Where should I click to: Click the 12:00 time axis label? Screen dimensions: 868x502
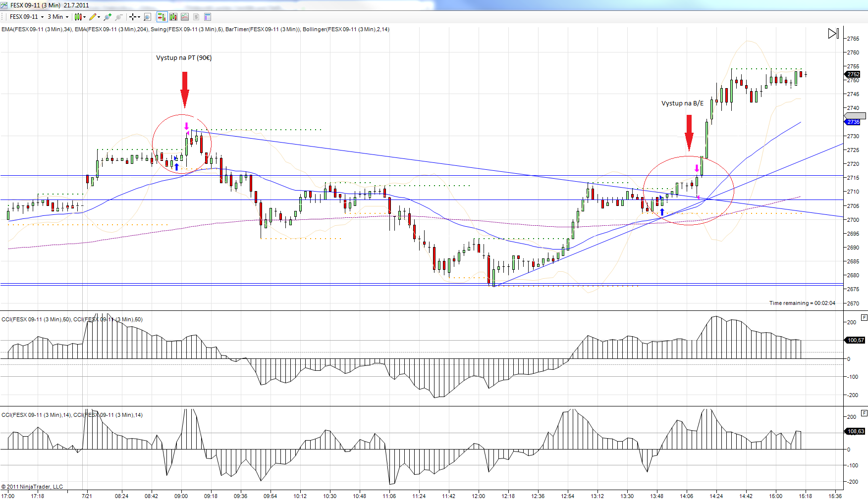(478, 496)
